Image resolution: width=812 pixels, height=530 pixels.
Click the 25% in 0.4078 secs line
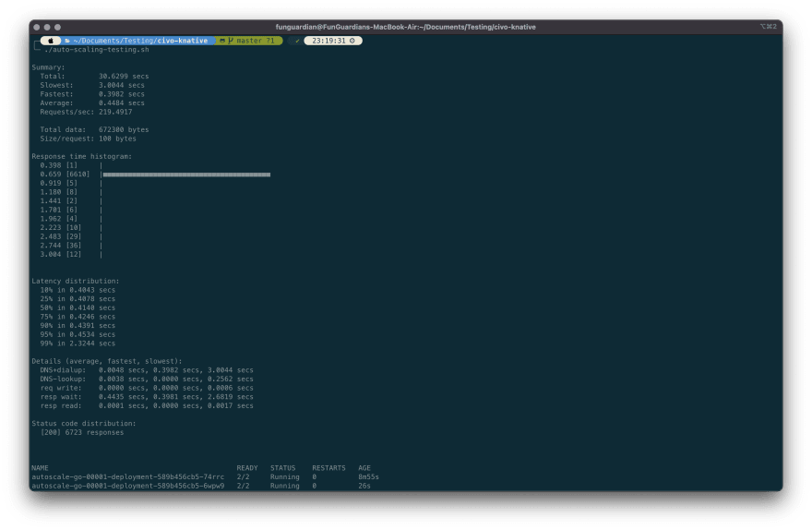pos(78,299)
